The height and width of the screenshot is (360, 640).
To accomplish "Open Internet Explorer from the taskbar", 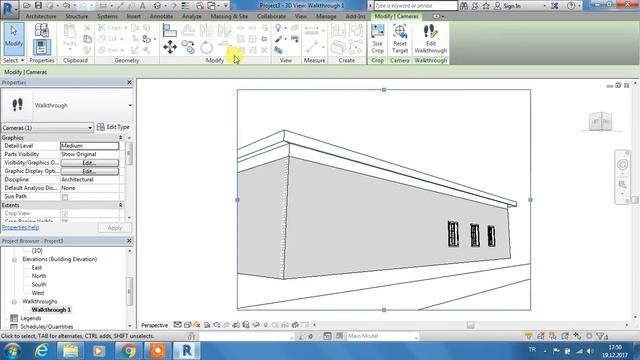I will pyautogui.click(x=41, y=351).
